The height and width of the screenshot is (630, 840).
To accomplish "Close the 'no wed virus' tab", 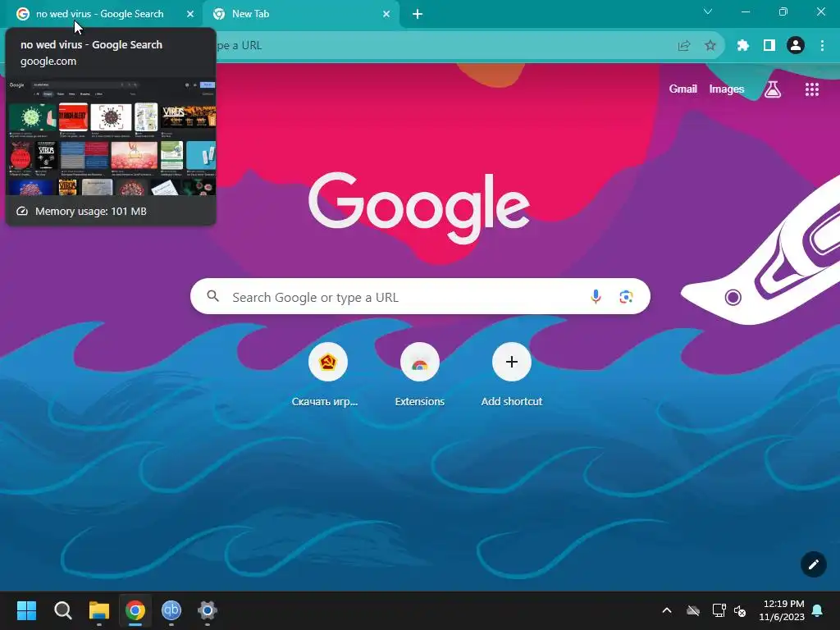I will pyautogui.click(x=190, y=14).
